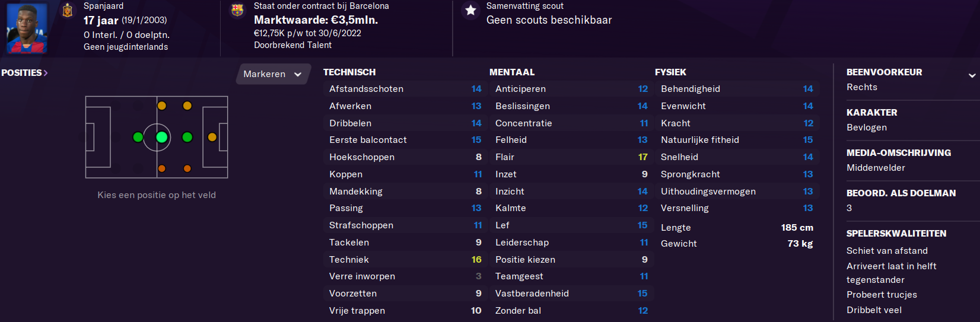Screen dimensions: 980x322
Task: Click the scout summary star icon
Action: pos(470,10)
